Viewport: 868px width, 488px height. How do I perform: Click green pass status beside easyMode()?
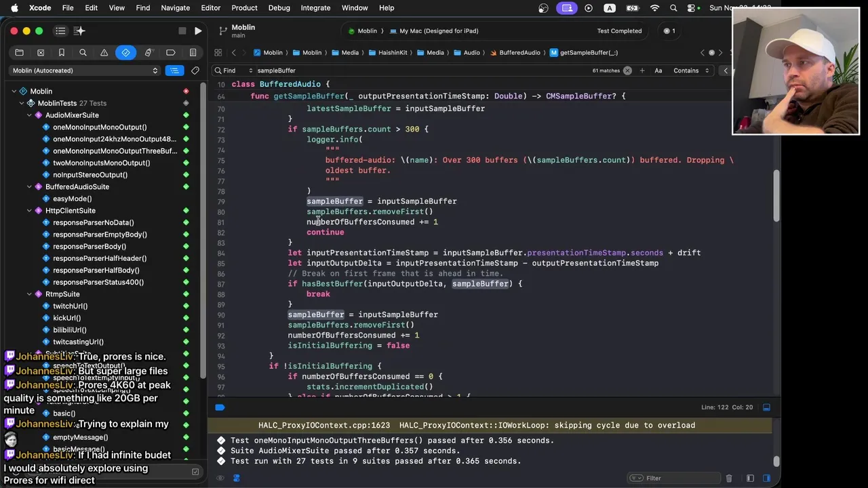click(x=186, y=199)
